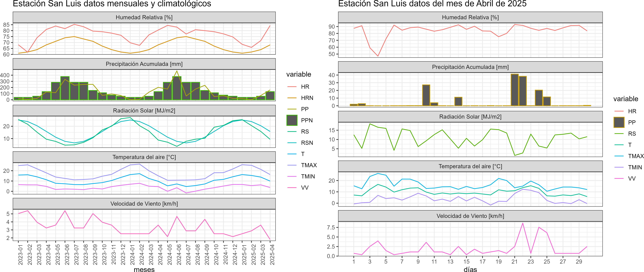Click day 9 tick label on días axis
This screenshot has height=272, width=644.
pos(418,261)
